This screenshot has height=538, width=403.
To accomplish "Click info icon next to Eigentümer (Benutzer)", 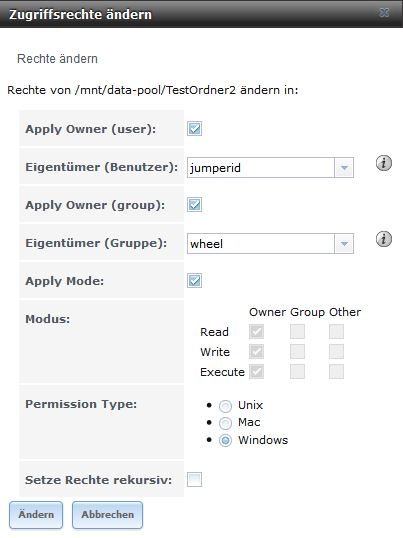I will coord(383,163).
